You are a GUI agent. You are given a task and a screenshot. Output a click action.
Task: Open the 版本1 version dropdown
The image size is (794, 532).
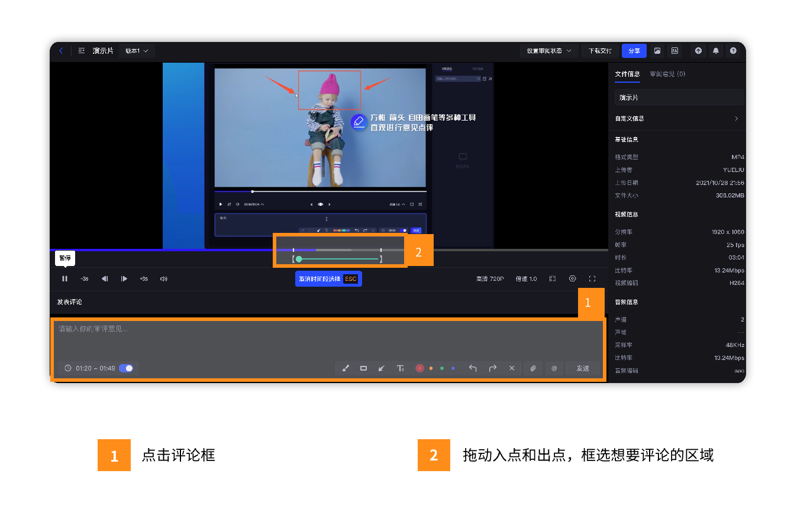(137, 51)
